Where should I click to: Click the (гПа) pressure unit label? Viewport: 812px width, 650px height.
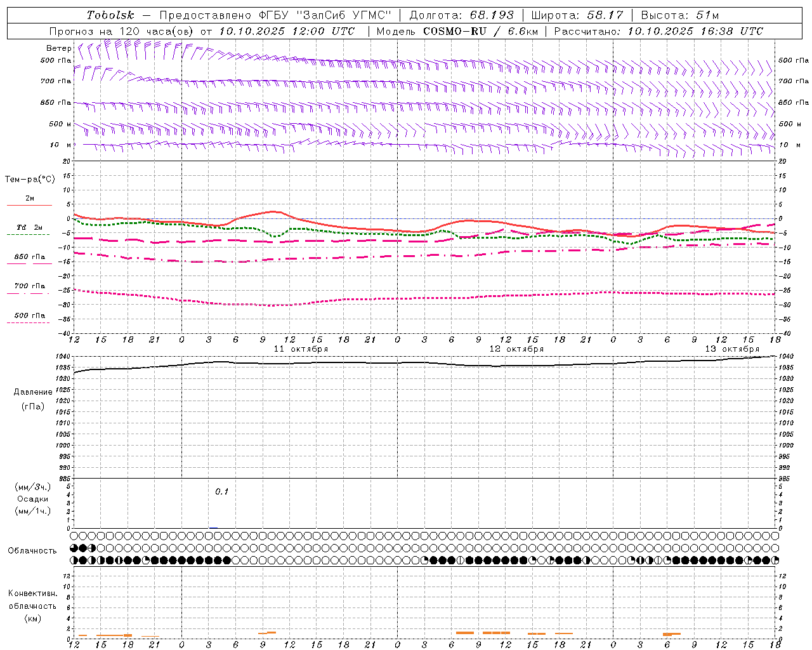[32, 407]
